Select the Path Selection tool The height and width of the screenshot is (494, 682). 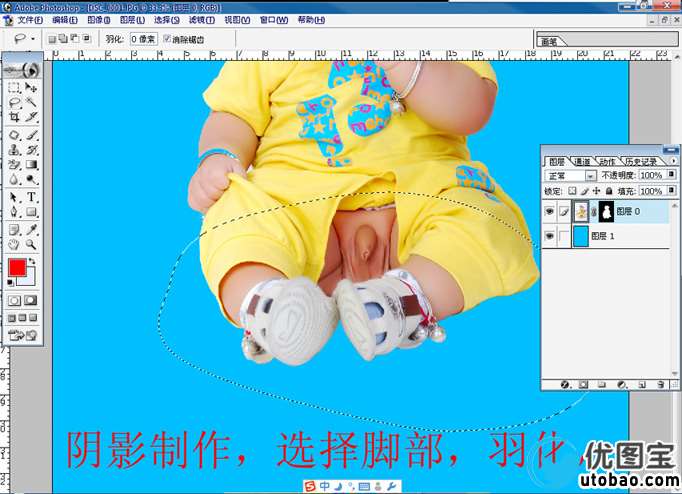pyautogui.click(x=14, y=197)
